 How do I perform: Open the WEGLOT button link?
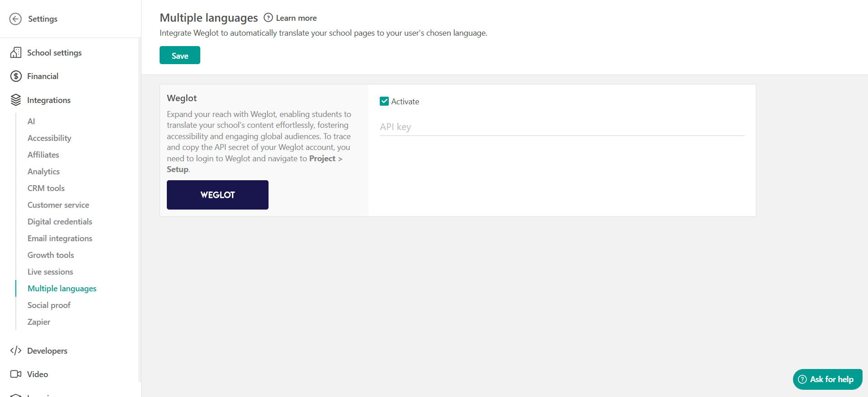(x=217, y=195)
